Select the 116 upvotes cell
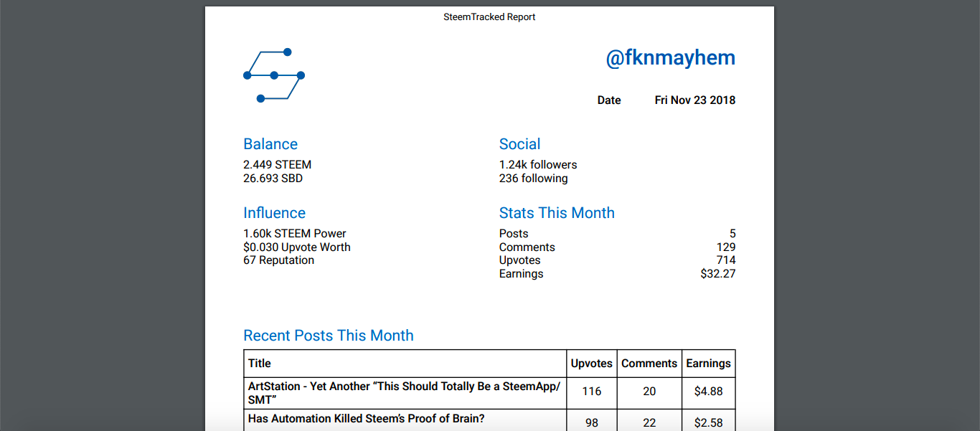This screenshot has width=980, height=431. (592, 392)
